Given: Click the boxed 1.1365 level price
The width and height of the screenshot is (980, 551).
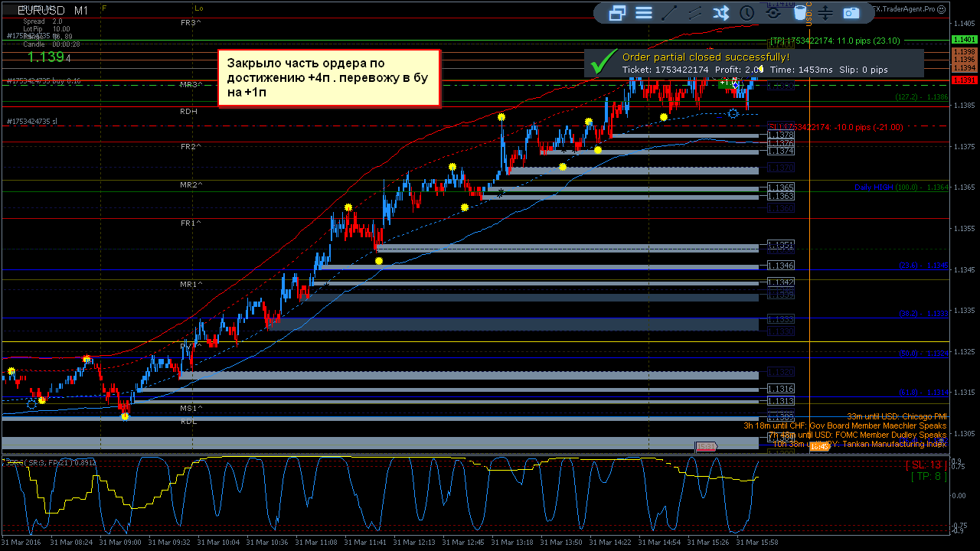Looking at the screenshot, I should pos(781,187).
